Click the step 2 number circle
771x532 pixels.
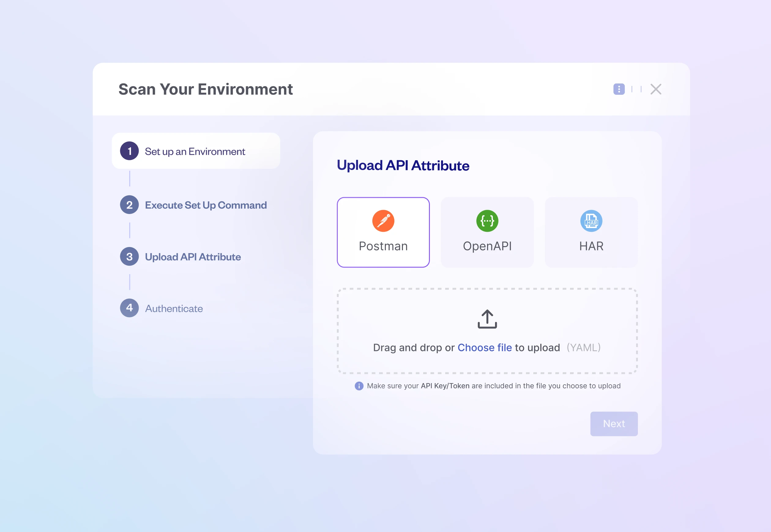coord(129,205)
